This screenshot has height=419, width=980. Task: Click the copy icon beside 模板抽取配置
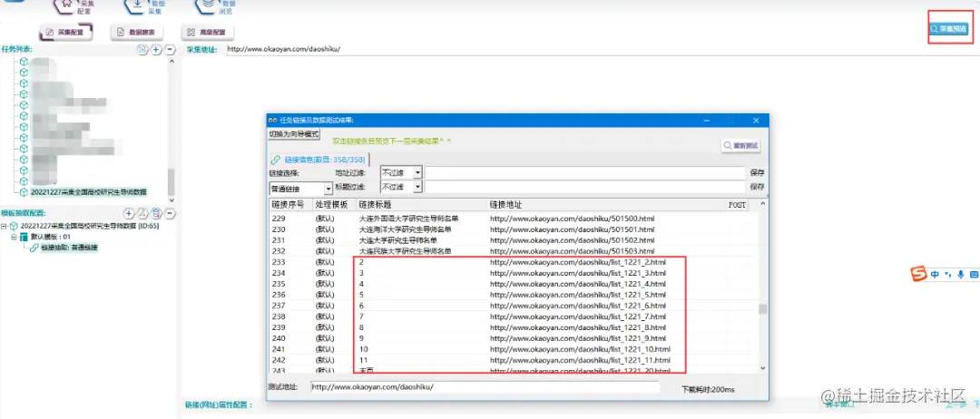tap(156, 213)
